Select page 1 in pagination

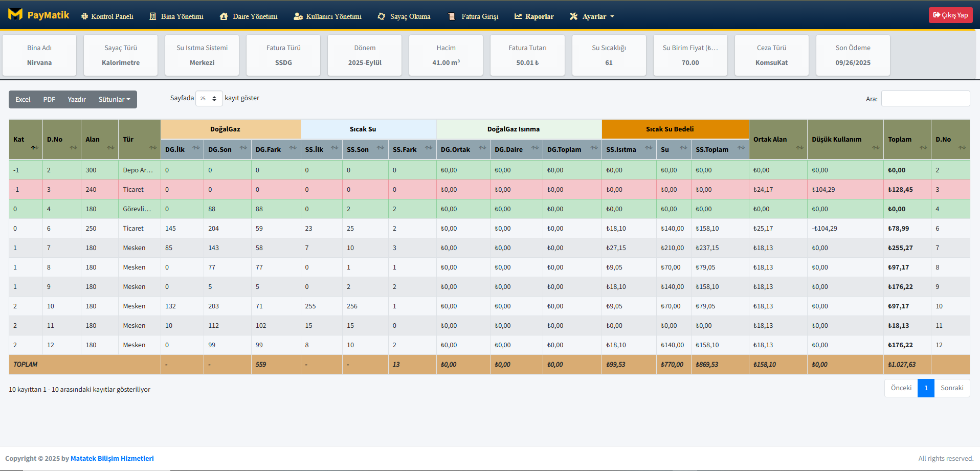925,388
